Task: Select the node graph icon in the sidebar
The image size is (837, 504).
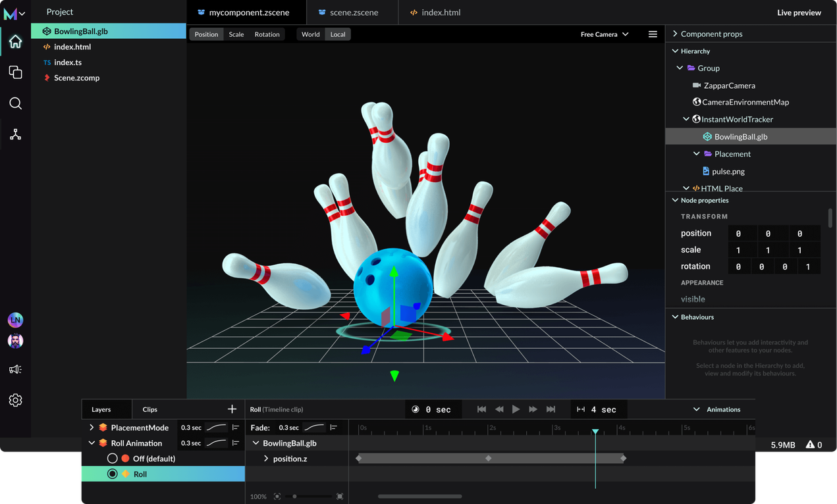Action: point(15,134)
